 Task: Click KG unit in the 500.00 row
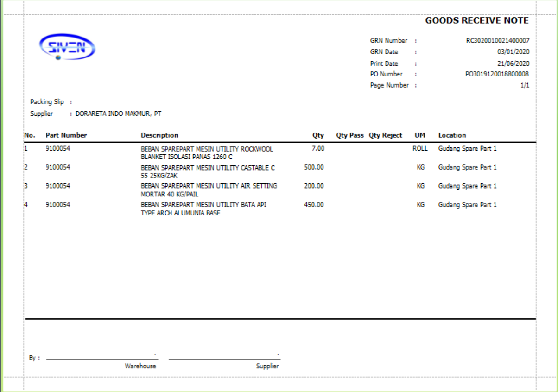[x=421, y=167]
